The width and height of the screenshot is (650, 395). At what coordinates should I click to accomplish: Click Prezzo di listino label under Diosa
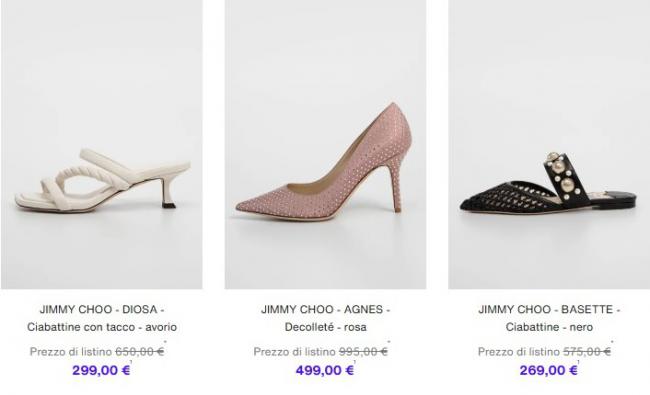[71, 351]
